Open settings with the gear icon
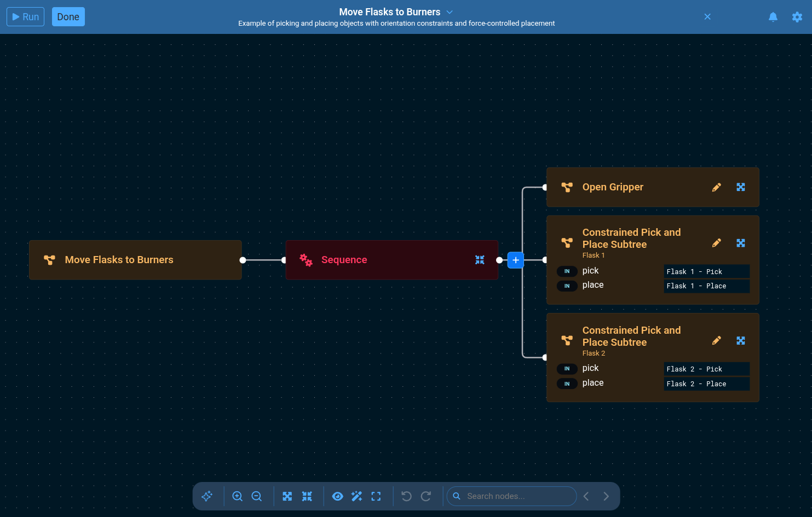 point(797,17)
